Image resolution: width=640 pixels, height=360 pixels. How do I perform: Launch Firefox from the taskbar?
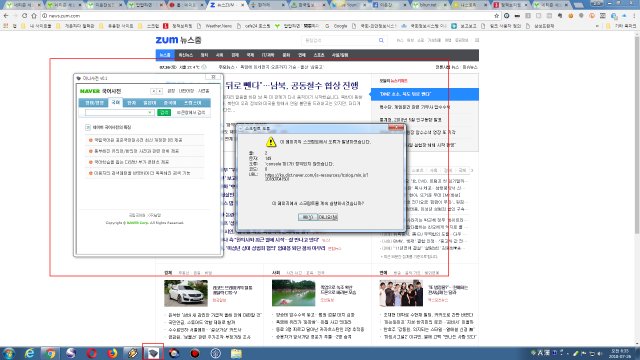click(112, 353)
